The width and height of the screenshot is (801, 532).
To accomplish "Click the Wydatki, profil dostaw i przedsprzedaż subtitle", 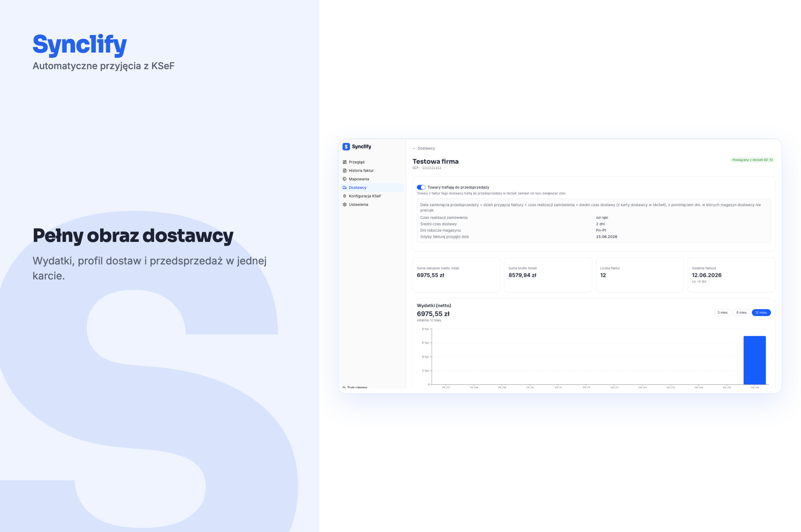I will 150,268.
